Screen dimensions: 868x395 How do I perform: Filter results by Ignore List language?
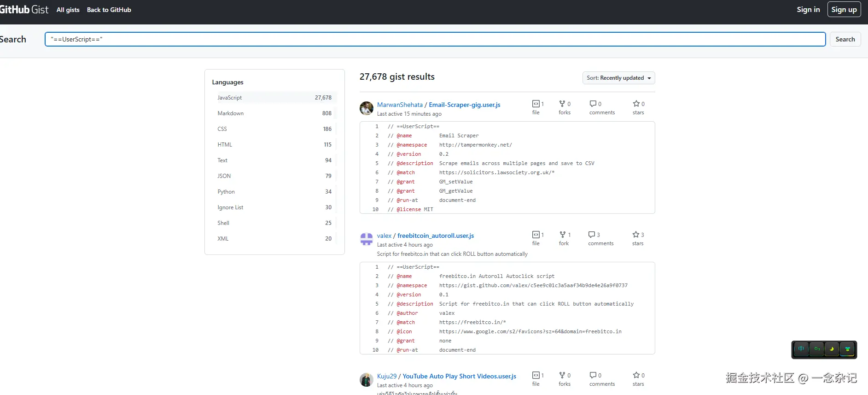tap(274, 207)
